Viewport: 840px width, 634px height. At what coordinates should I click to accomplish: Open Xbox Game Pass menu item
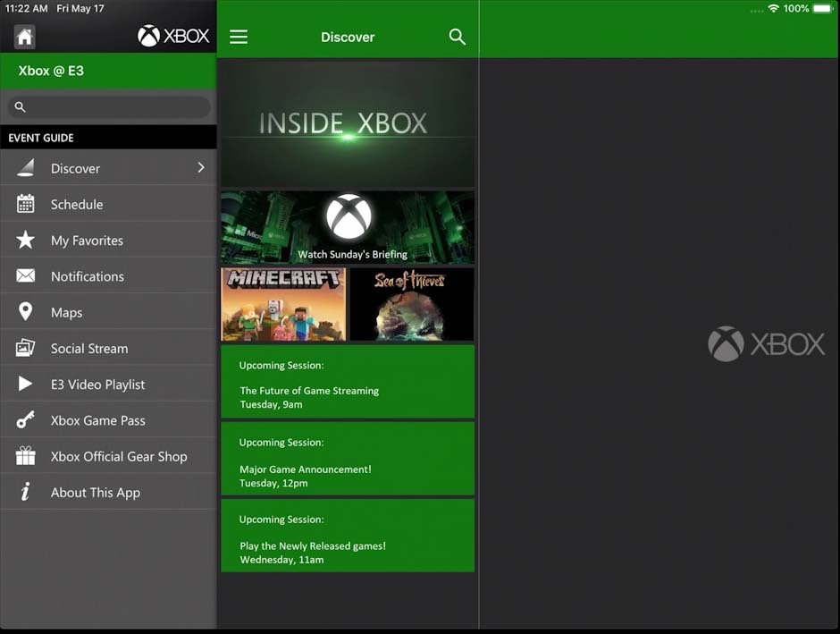[108, 419]
